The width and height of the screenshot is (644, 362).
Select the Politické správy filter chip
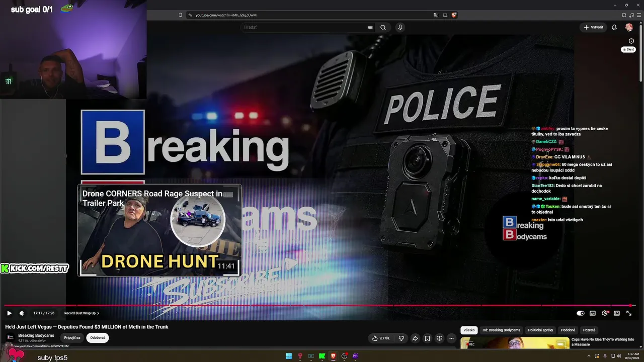click(540, 330)
